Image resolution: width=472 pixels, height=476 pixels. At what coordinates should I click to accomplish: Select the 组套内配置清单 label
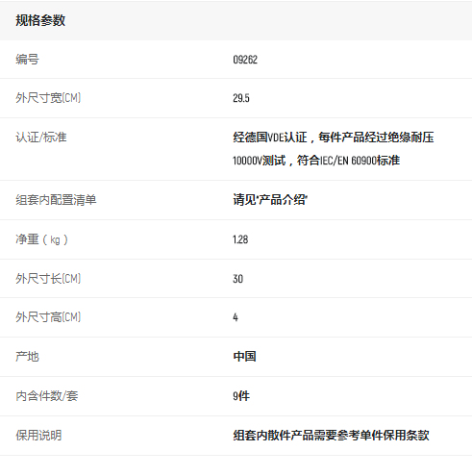coord(56,200)
